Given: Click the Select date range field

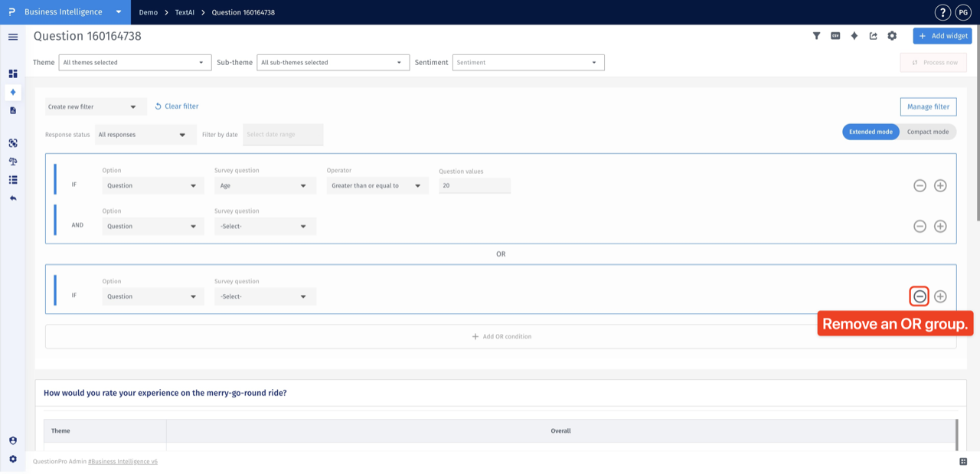Looking at the screenshot, I should (283, 135).
